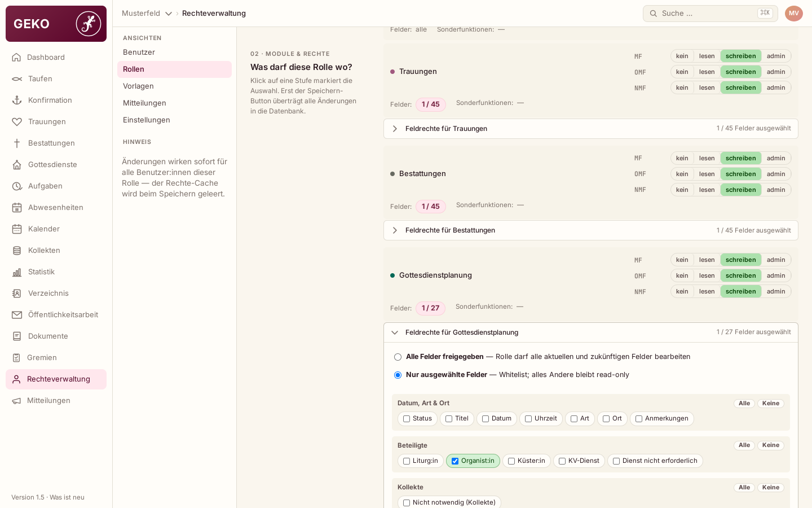The width and height of the screenshot is (812, 508).
Task: Open Einstellungen in the Ansichten list
Action: 174,120
